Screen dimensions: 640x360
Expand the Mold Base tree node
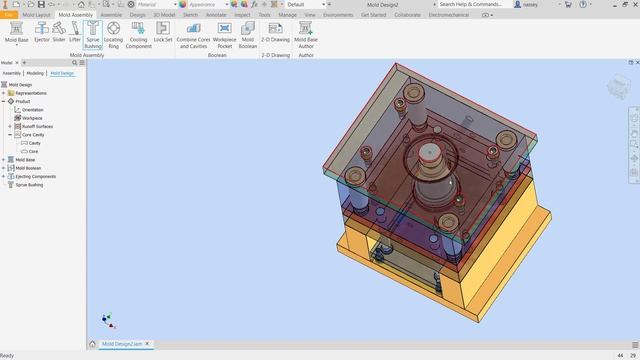(4, 160)
